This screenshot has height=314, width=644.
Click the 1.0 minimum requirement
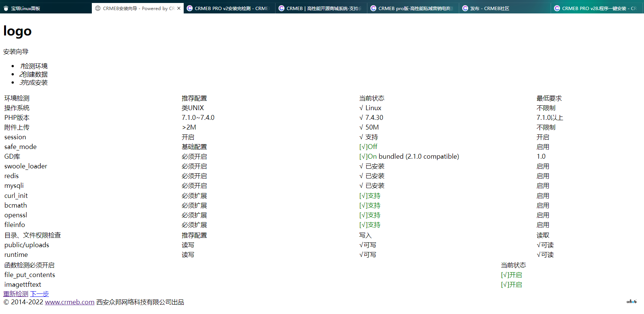tap(541, 156)
